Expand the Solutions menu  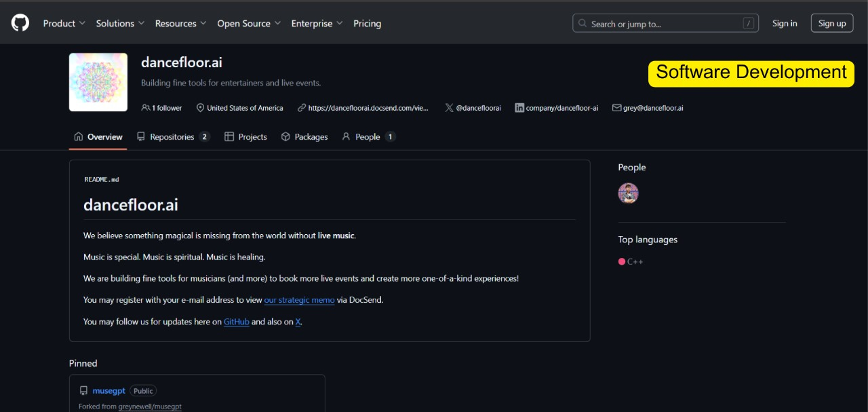(x=120, y=23)
